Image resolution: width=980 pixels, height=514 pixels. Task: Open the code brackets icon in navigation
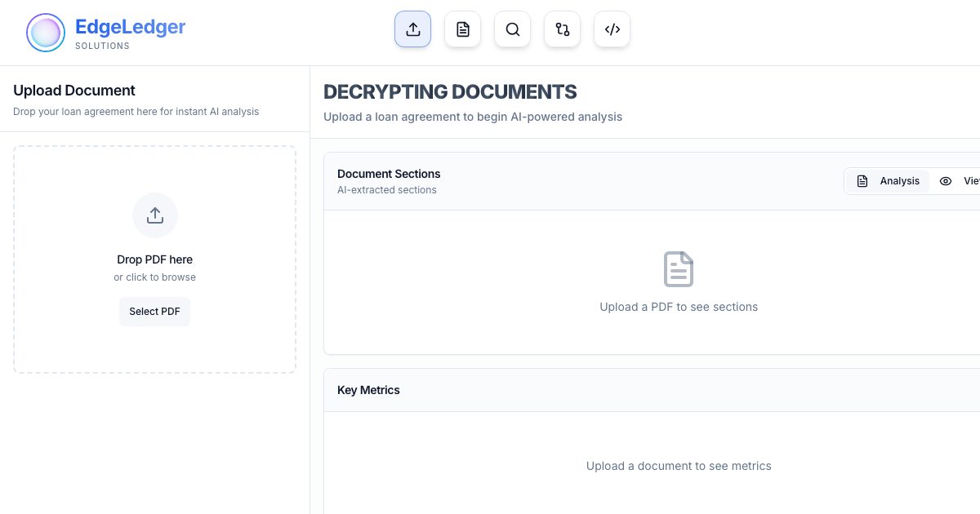[612, 29]
